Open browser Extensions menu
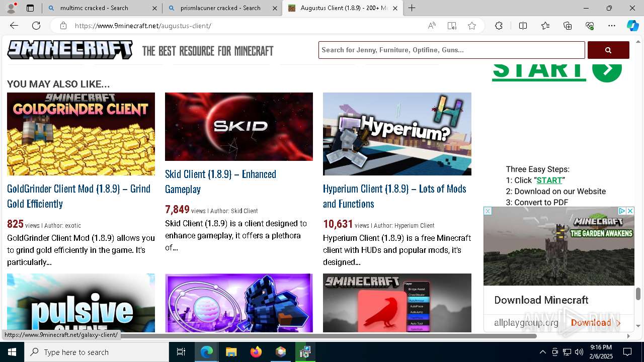The width and height of the screenshot is (644, 362). (499, 26)
